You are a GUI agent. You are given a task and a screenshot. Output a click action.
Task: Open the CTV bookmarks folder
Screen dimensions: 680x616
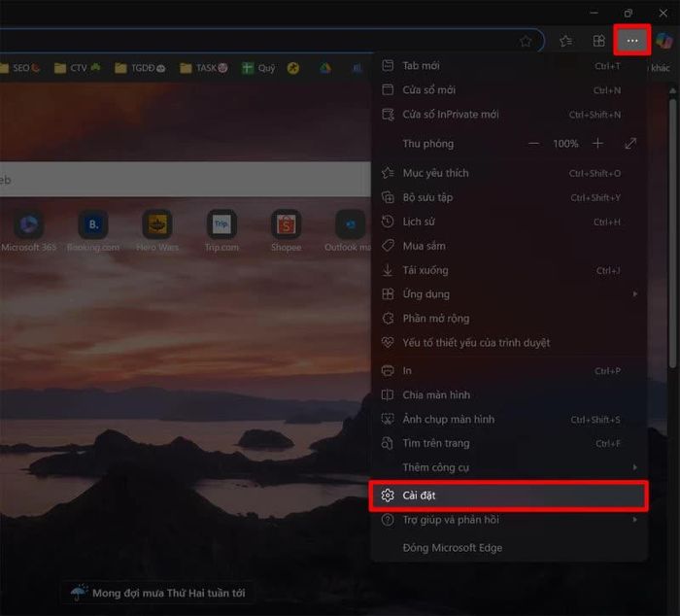point(77,68)
